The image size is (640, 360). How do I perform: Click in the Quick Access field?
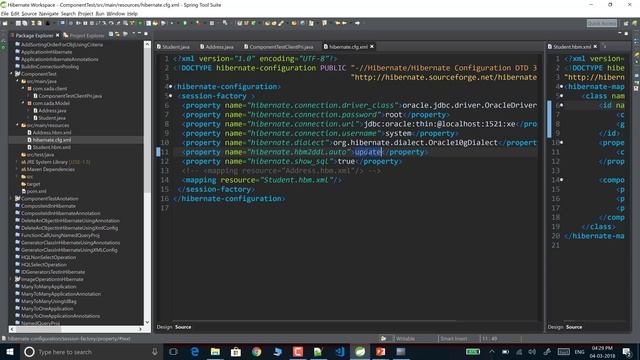coord(602,23)
